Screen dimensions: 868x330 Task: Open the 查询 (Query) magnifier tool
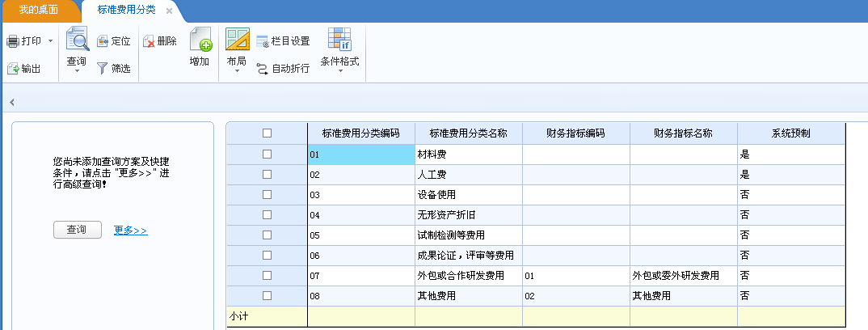[x=77, y=40]
